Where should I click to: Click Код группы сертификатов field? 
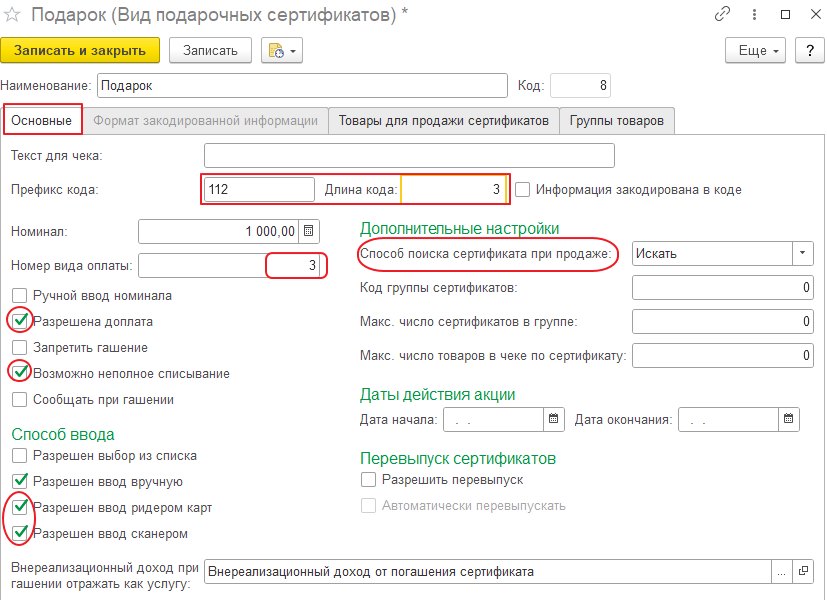click(723, 288)
